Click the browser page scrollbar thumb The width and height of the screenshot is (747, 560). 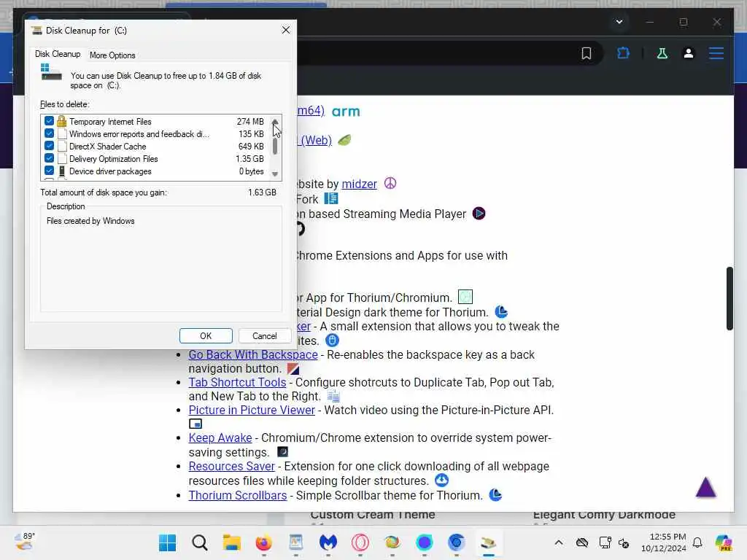click(729, 298)
